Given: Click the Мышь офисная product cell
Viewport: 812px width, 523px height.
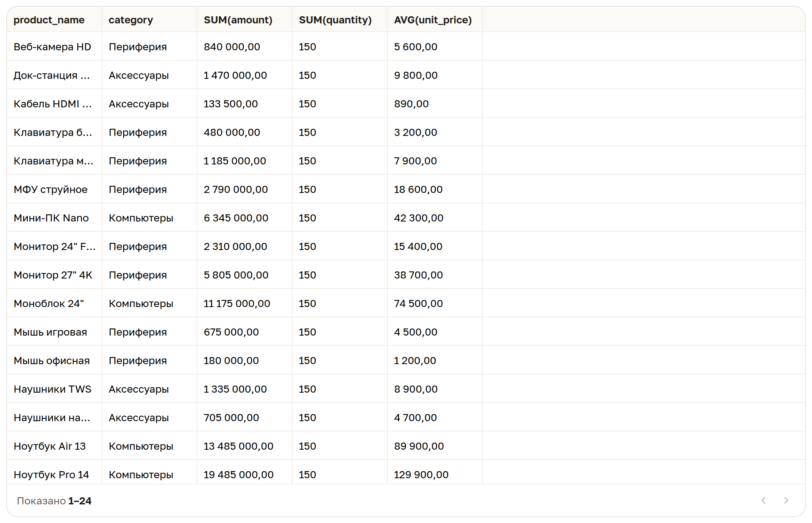Looking at the screenshot, I should click(54, 360).
